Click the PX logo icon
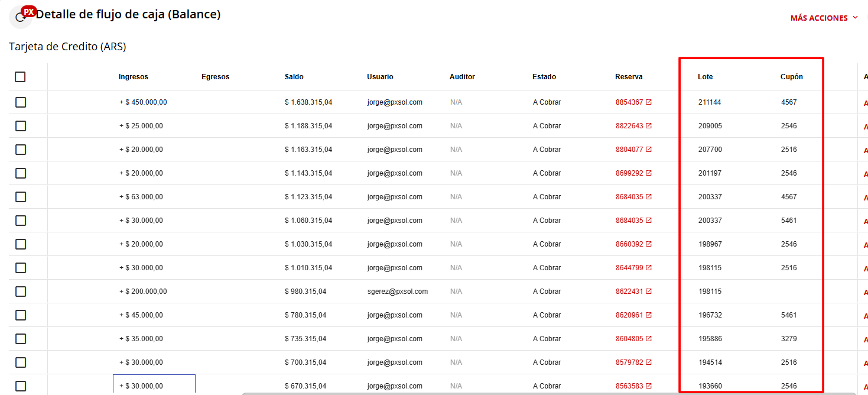The image size is (868, 395). [28, 12]
